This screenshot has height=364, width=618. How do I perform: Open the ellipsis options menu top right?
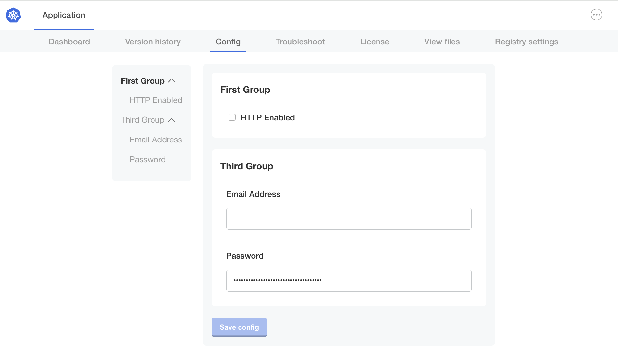(597, 15)
